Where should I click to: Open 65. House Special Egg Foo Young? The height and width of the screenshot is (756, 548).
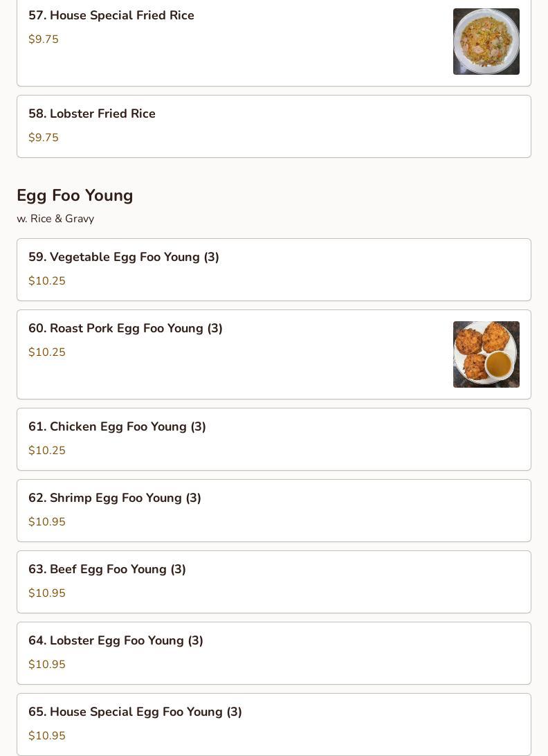click(135, 712)
